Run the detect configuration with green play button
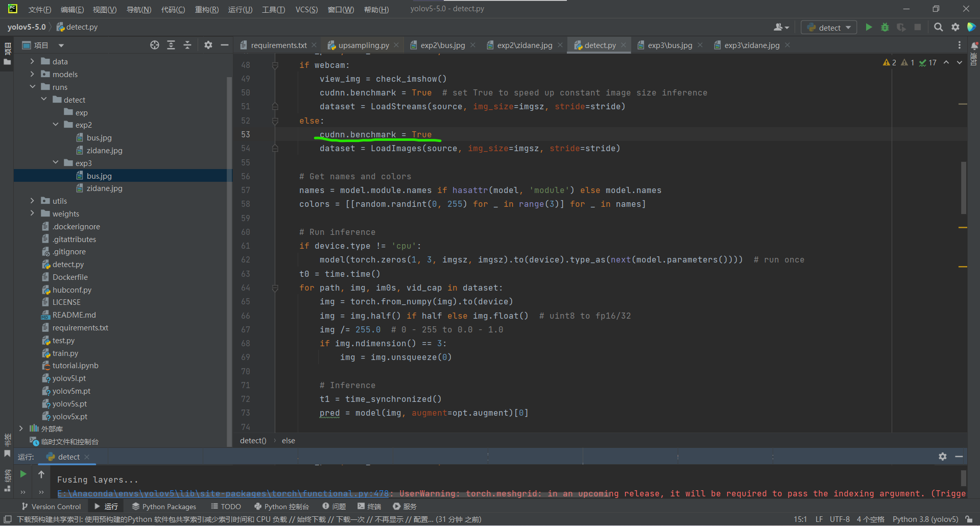The height and width of the screenshot is (526, 980). click(869, 27)
